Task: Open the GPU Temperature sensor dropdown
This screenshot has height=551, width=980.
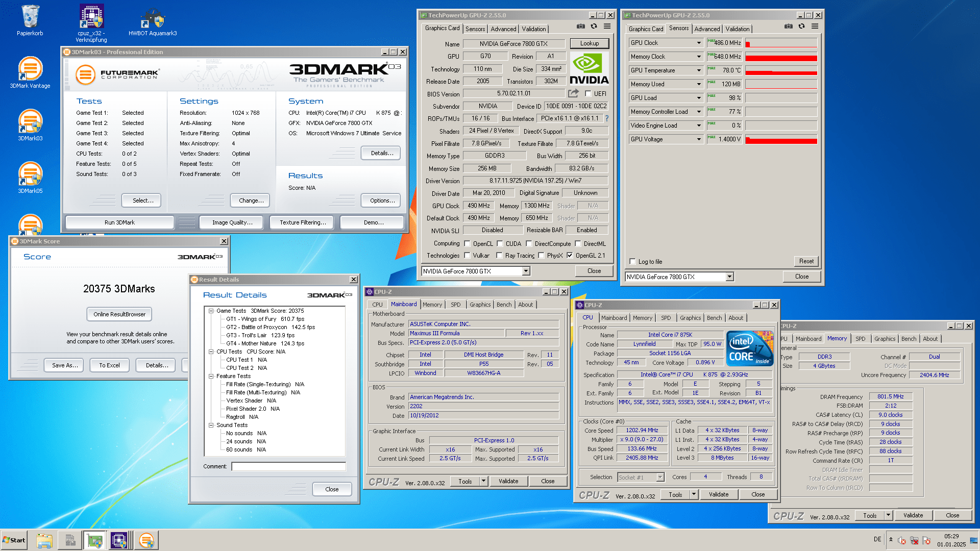Action: (699, 70)
